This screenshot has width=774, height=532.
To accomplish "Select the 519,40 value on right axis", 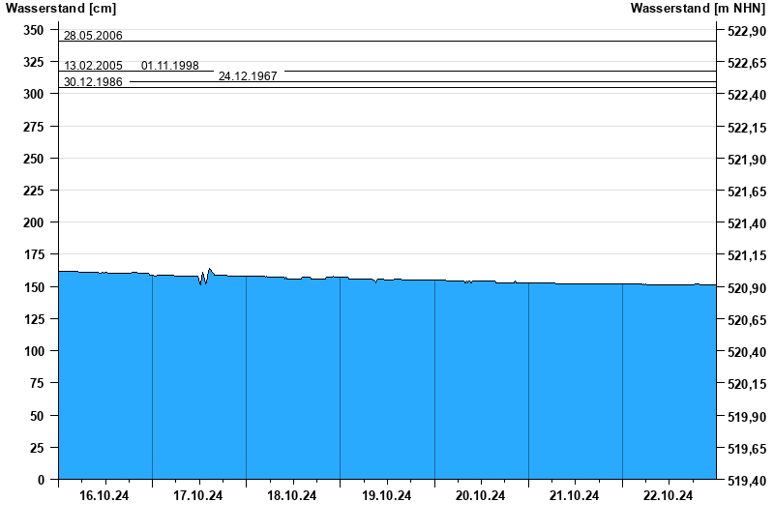I will pyautogui.click(x=745, y=480).
